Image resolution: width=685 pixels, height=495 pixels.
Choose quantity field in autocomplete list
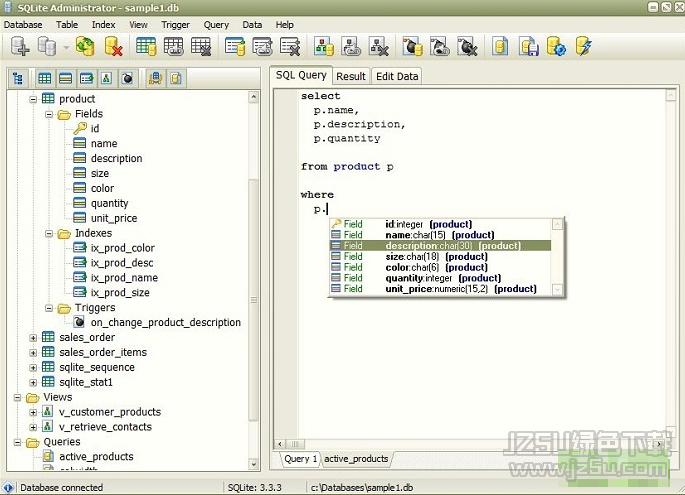(x=440, y=278)
